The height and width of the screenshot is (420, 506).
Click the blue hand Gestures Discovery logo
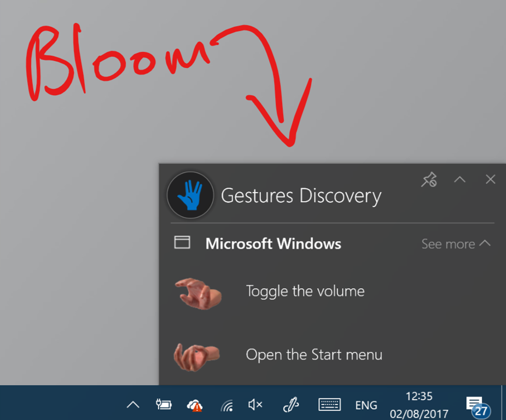click(x=190, y=195)
